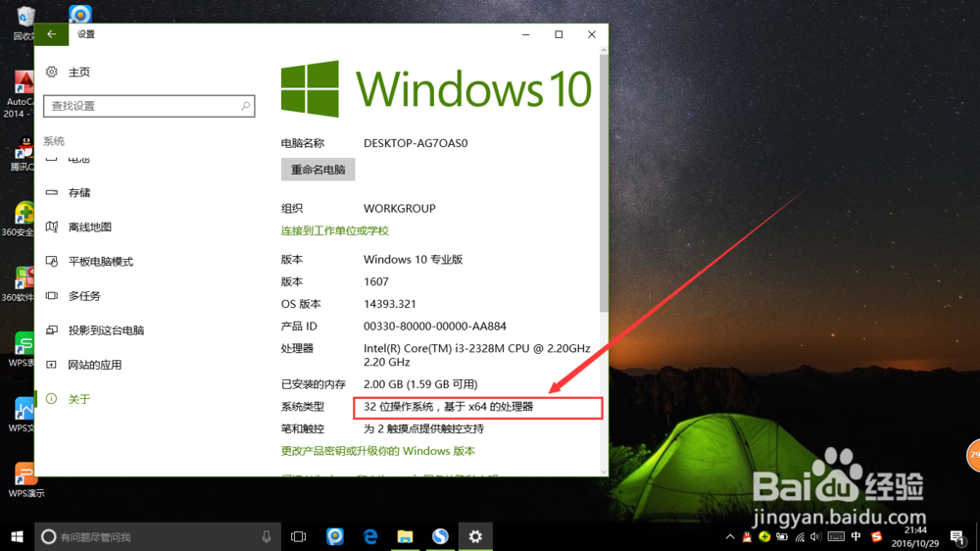The height and width of the screenshot is (551, 980).
Task: Click the 360 security tray icon
Action: point(764,537)
